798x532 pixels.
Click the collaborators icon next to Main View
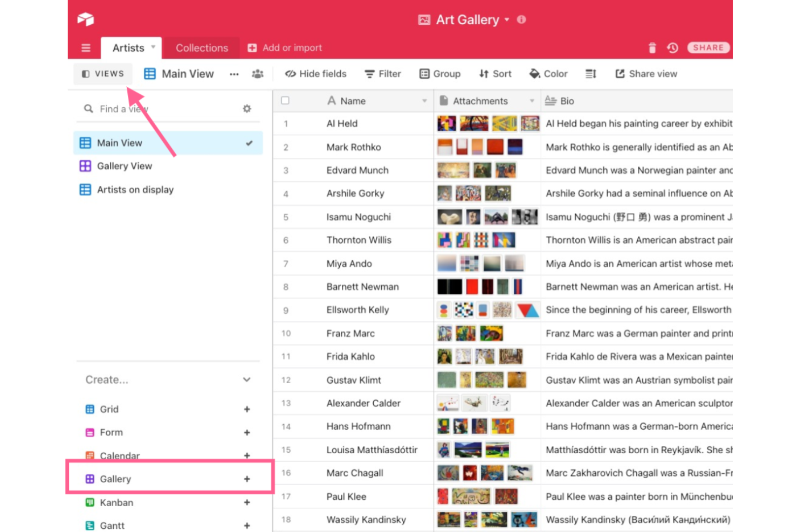pos(258,74)
